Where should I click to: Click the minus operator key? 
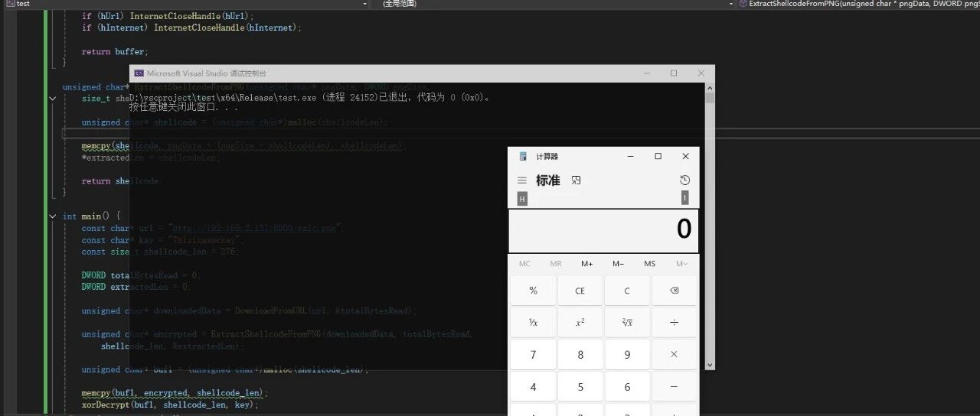pos(674,387)
